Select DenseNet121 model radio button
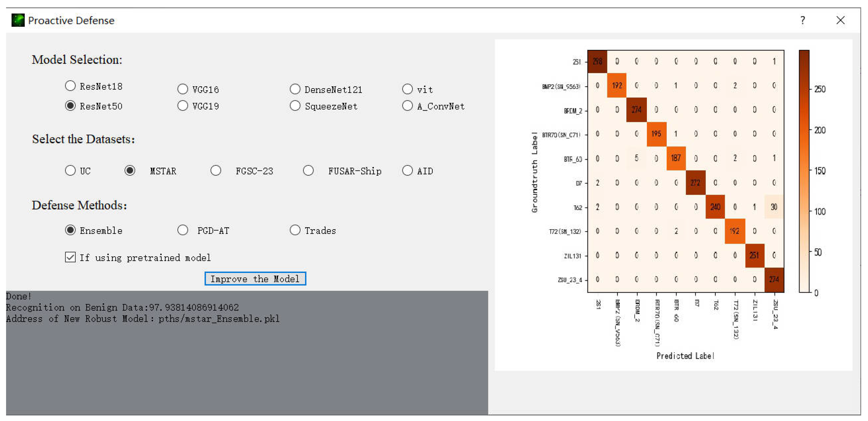The width and height of the screenshot is (868, 421). pos(295,89)
